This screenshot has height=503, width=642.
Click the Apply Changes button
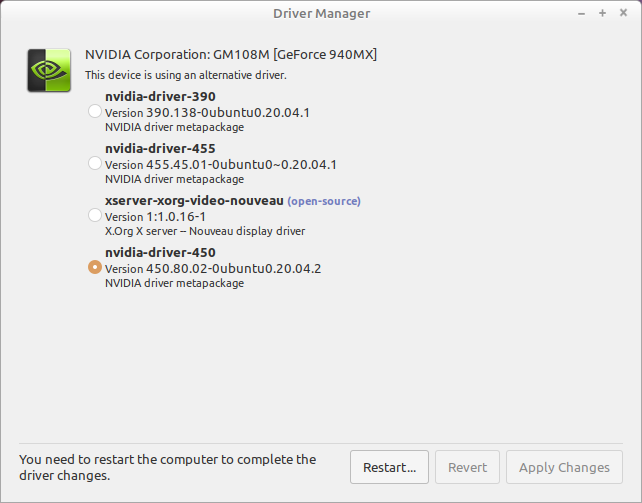[564, 467]
